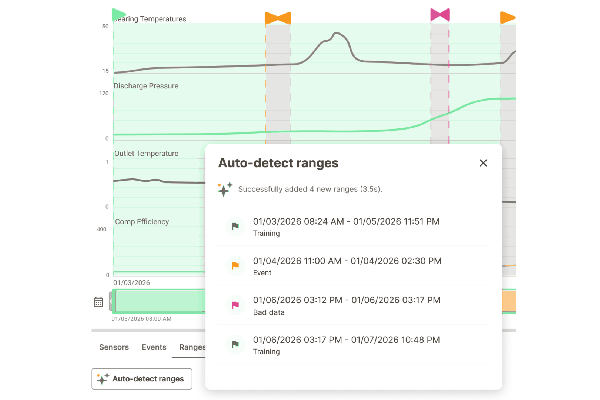The width and height of the screenshot is (600, 400).
Task: Select the orange Event marker above chart
Action: coord(278,18)
